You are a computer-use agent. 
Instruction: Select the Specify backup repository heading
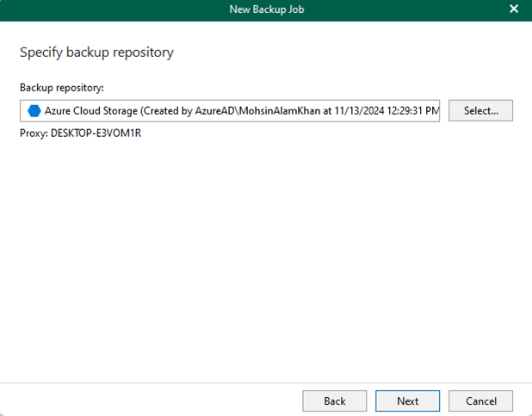[x=96, y=53]
